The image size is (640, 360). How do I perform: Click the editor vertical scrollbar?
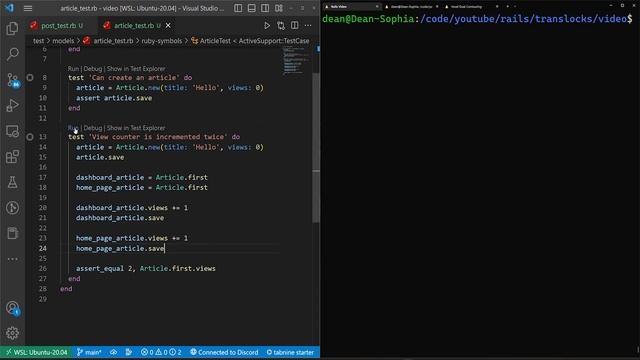tap(316, 148)
